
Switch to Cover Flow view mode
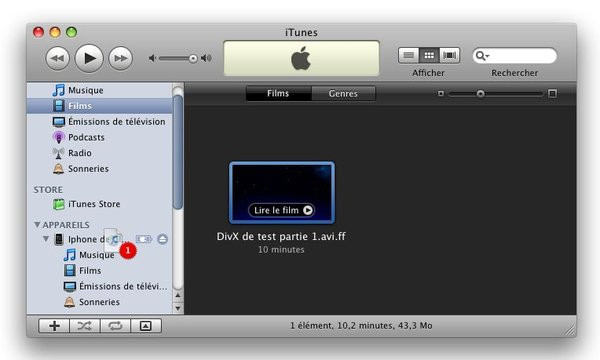(x=449, y=55)
